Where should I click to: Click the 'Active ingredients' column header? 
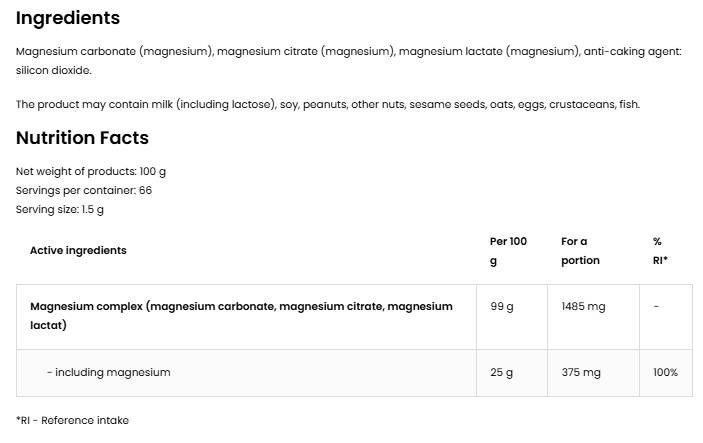point(78,250)
